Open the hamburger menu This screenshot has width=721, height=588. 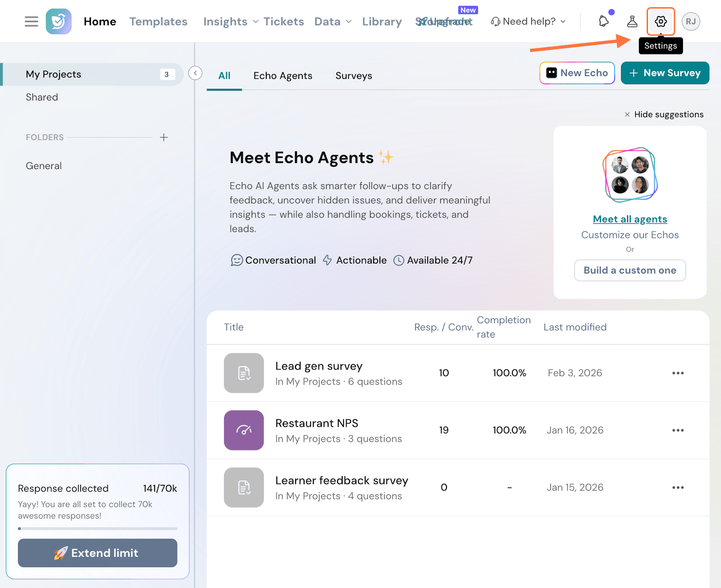pos(31,22)
